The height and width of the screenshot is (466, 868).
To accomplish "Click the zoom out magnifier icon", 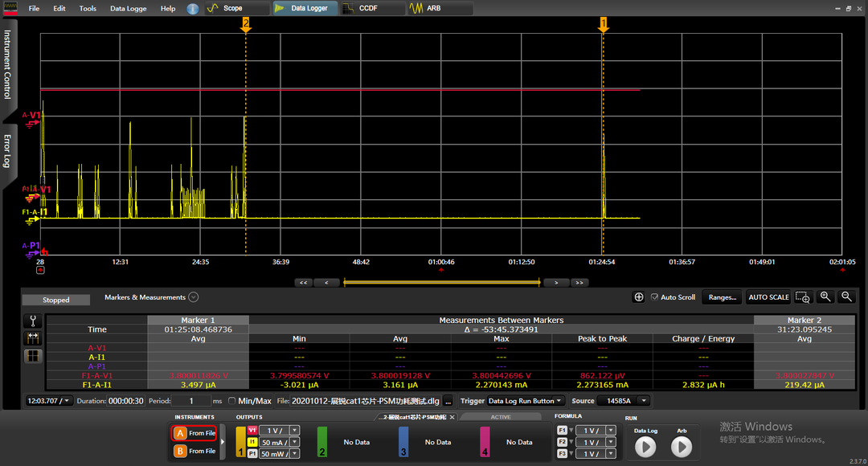I will click(845, 297).
